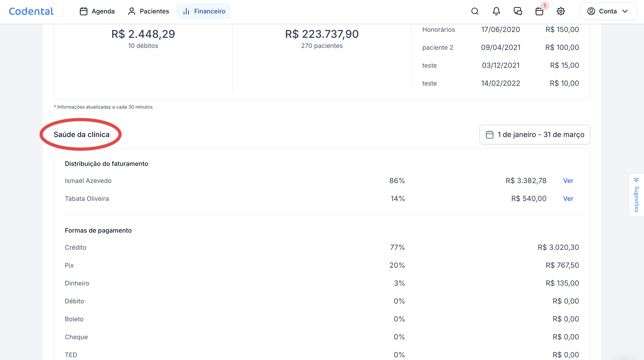Click Ver link for Tábata Oliveira
Image resolution: width=644 pixels, height=360 pixels.
568,199
